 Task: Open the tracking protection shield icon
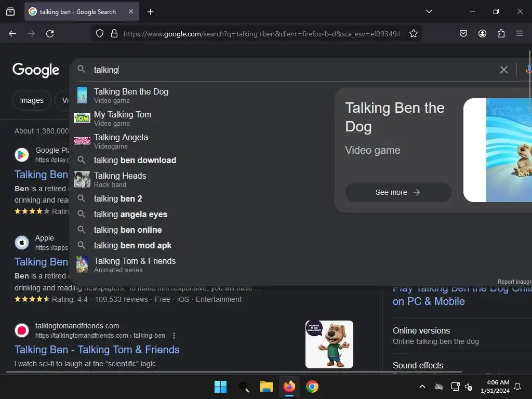point(99,34)
